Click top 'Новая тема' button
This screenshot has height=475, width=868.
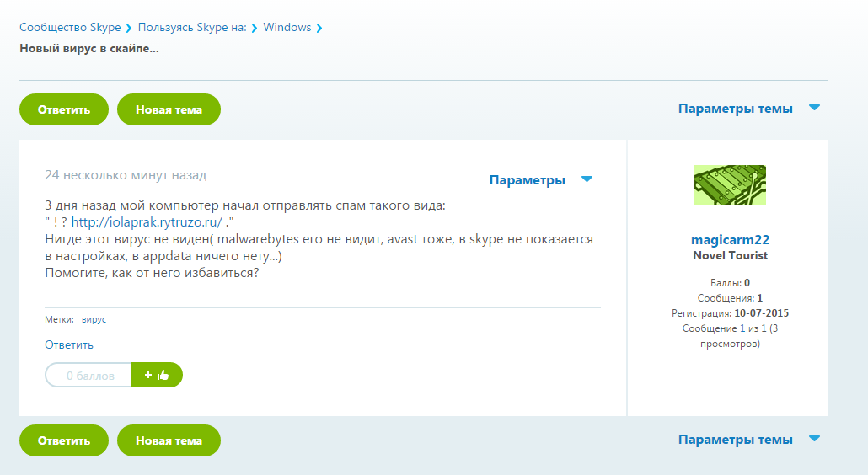[x=169, y=109]
